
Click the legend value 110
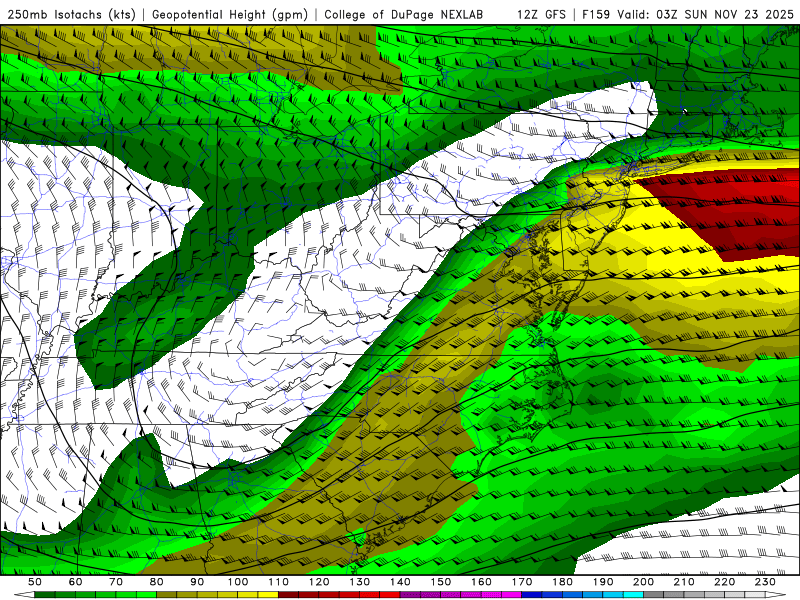click(279, 582)
